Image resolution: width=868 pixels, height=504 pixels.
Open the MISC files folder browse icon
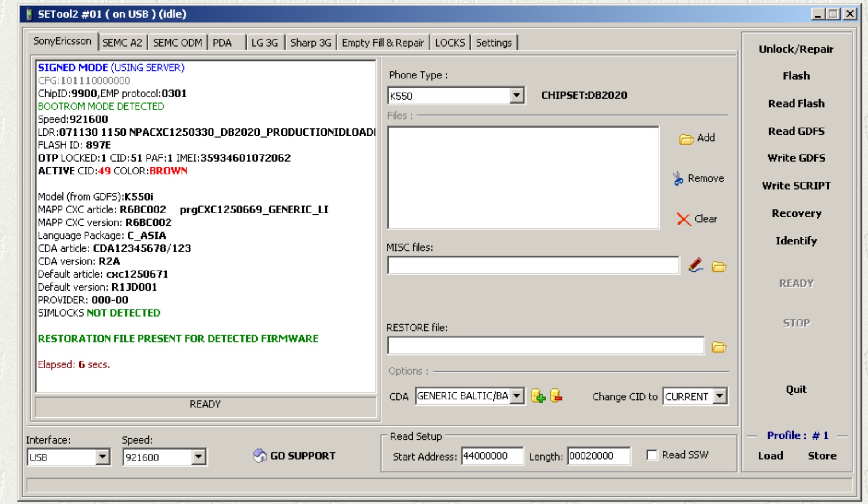(x=718, y=267)
